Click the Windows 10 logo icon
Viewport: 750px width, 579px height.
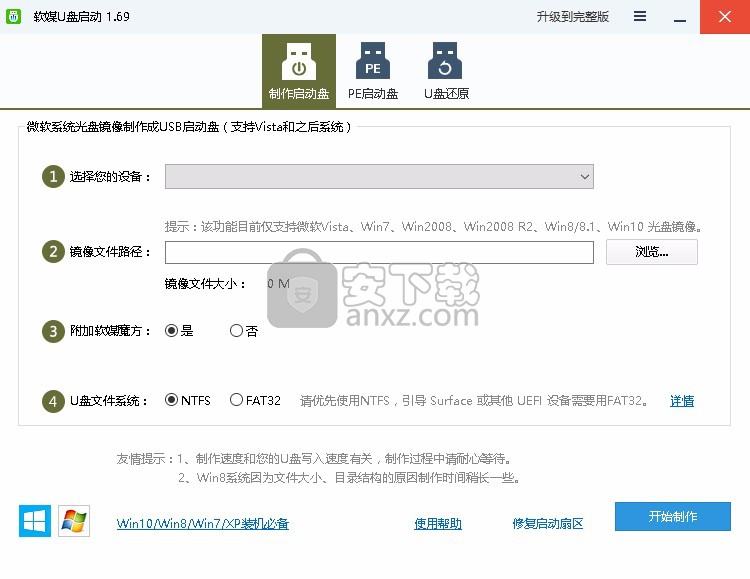[x=35, y=521]
